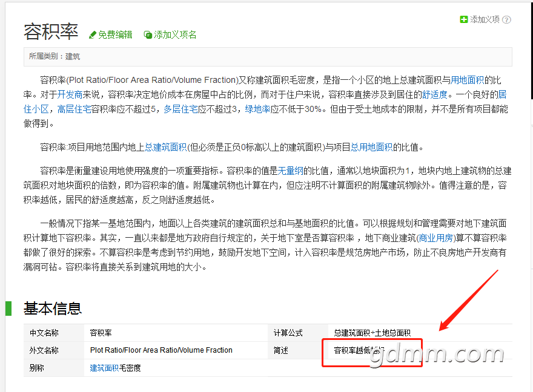Click the green icon beside 添加义项名
533x392 pixels.
coord(148,35)
